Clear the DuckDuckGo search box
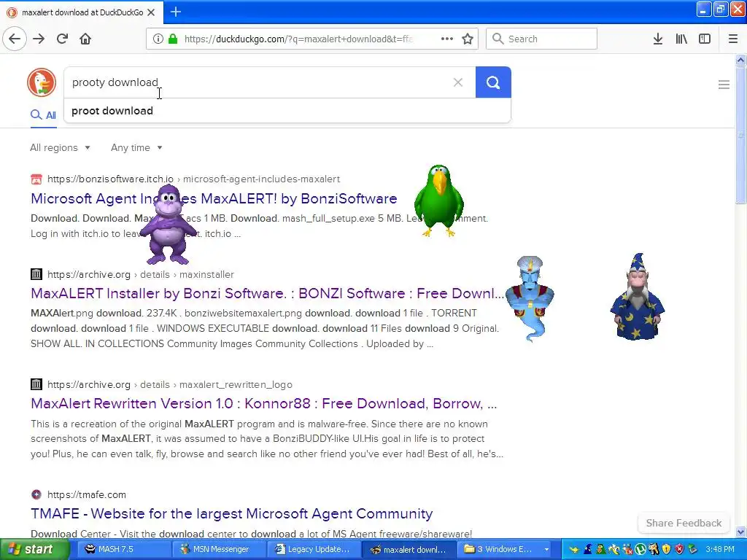This screenshot has width=747, height=560. (458, 82)
